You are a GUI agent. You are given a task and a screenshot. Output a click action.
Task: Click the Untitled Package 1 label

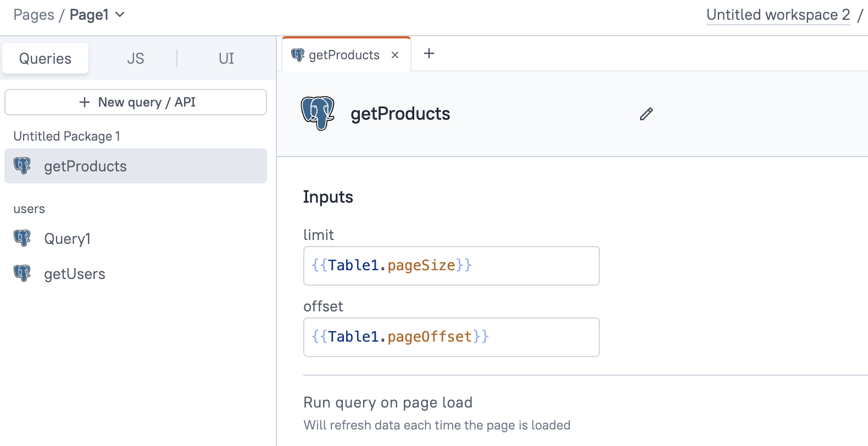tap(66, 136)
